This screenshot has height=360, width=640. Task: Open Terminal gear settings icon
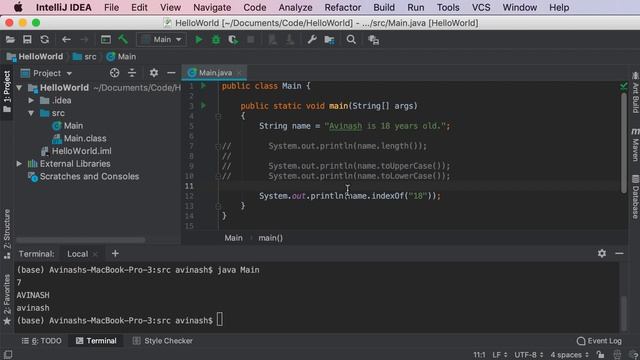(602, 253)
